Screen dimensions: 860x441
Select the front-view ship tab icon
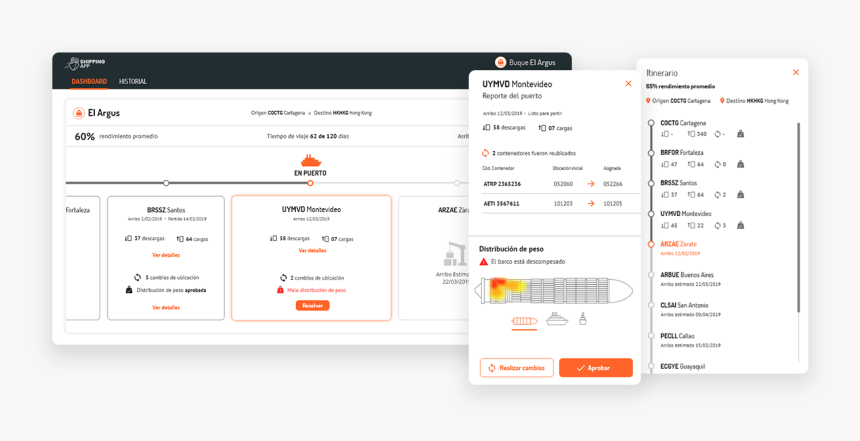click(x=583, y=319)
